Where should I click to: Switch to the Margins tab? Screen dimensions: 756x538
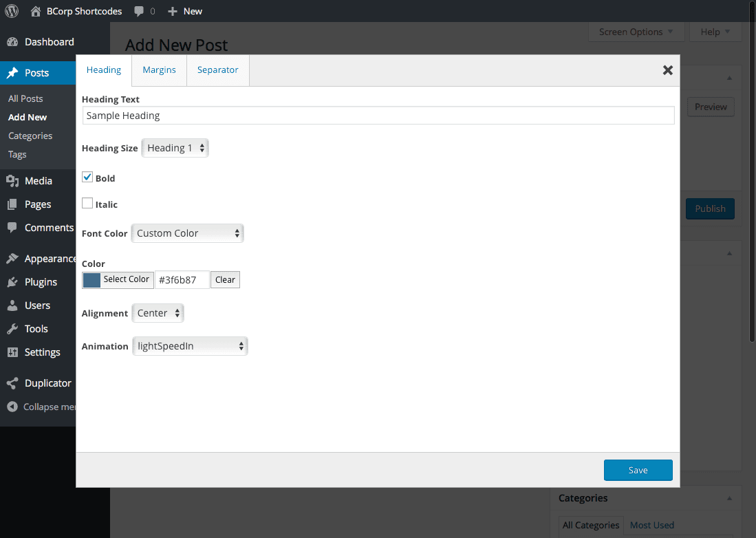159,70
